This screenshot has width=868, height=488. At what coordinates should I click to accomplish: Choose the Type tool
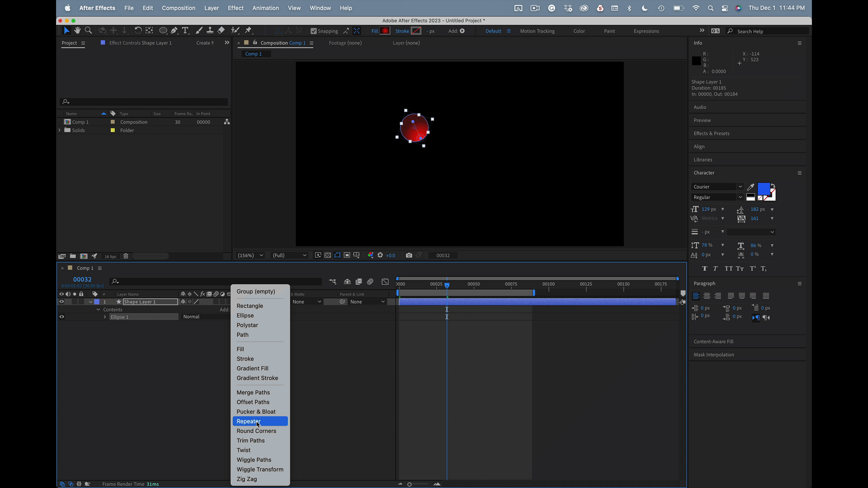(x=185, y=30)
